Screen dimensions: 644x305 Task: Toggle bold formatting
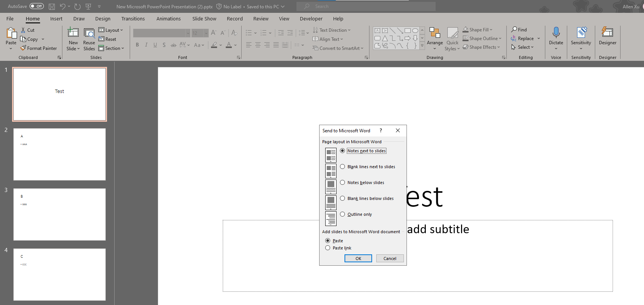pyautogui.click(x=137, y=45)
